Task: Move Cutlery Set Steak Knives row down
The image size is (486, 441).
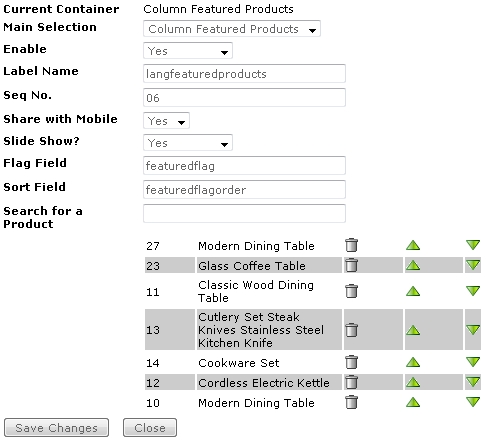Action: pos(473,330)
